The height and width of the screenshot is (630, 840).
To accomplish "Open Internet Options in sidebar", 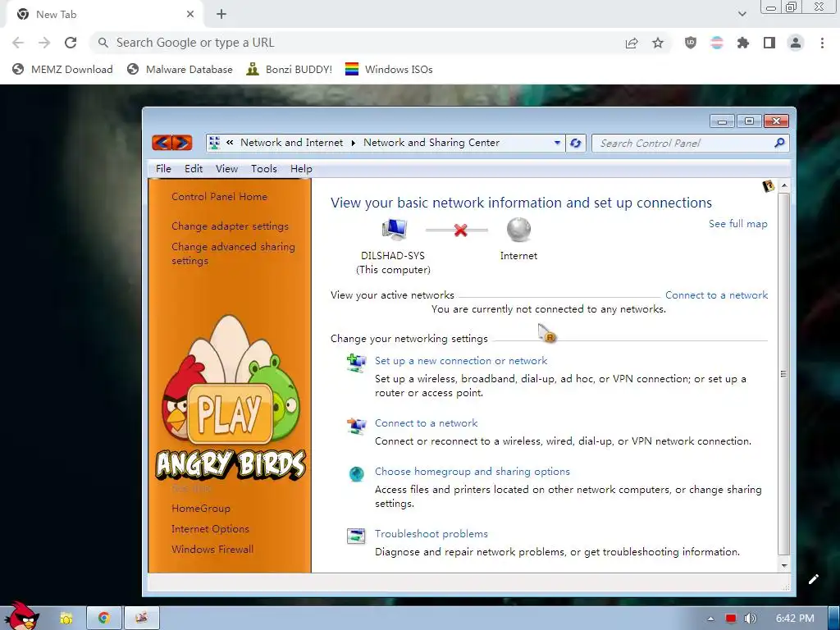I will click(x=210, y=529).
